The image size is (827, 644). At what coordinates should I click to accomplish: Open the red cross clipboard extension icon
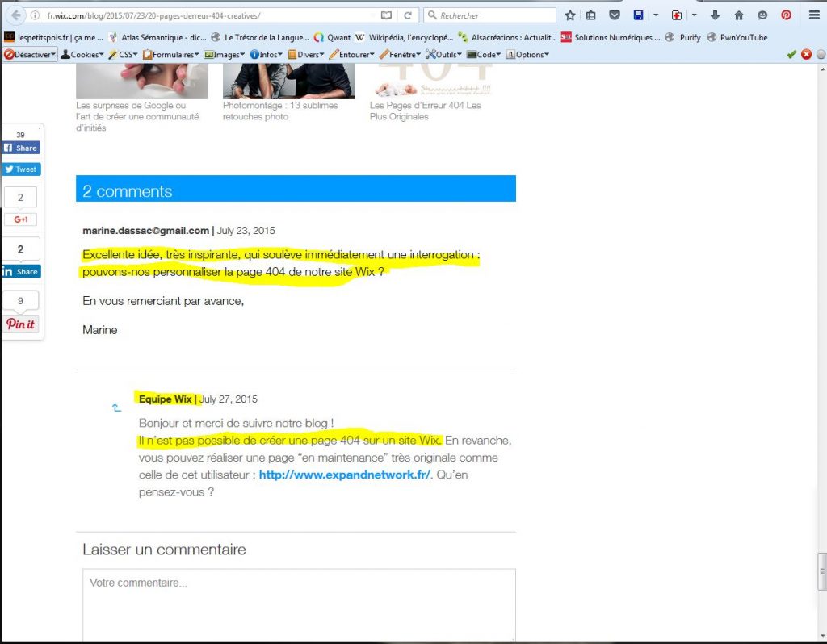coord(676,15)
